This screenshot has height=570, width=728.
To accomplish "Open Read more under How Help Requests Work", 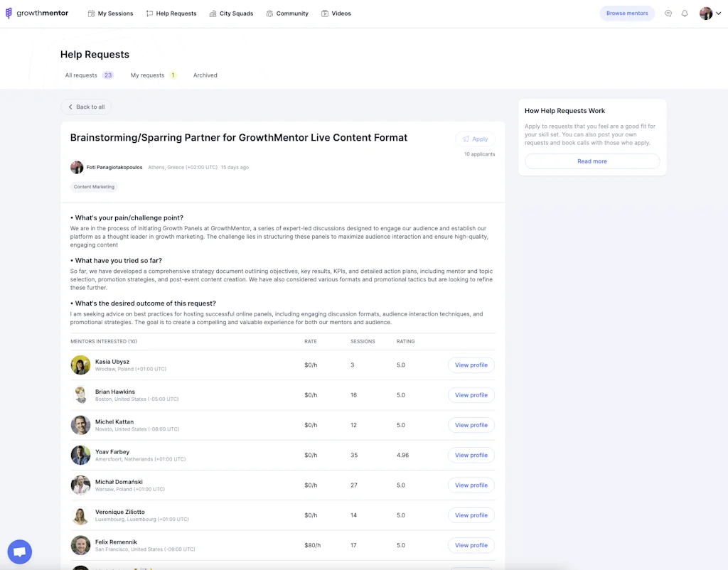I will pos(591,161).
